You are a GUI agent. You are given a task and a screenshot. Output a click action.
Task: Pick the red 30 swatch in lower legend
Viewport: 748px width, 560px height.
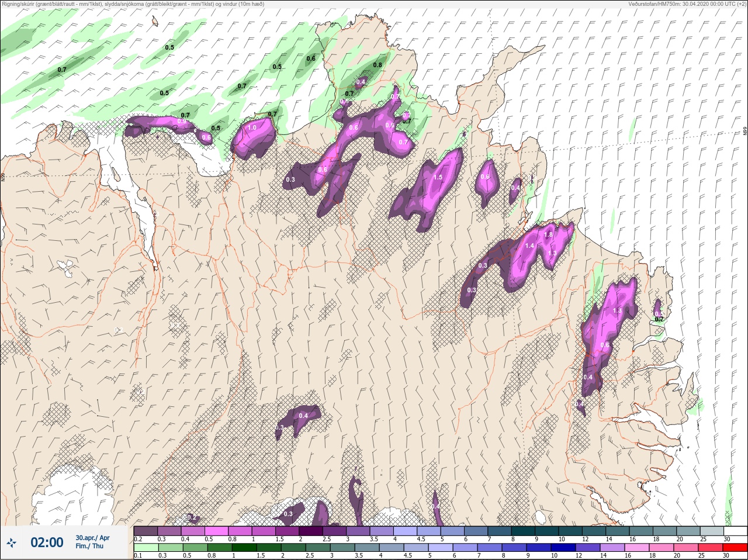tap(735, 548)
